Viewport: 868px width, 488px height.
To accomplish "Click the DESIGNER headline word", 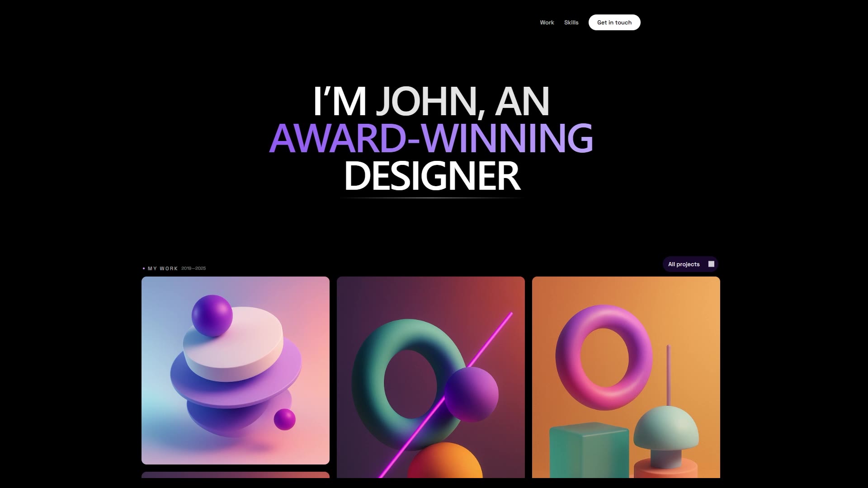I will [x=432, y=176].
